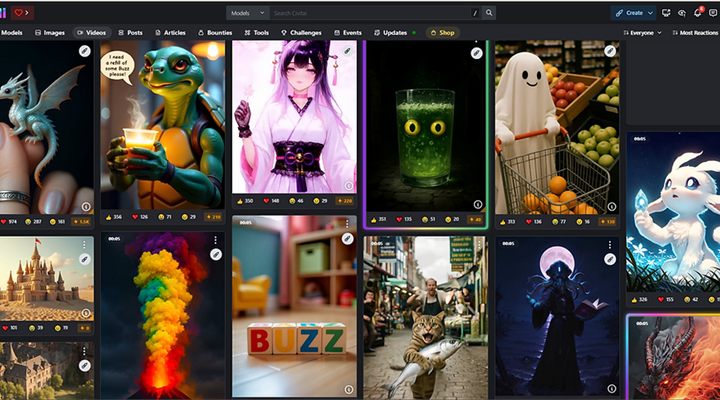
Task: Click remix brush icon on rainbow volcano video
Action: pyautogui.click(x=216, y=254)
